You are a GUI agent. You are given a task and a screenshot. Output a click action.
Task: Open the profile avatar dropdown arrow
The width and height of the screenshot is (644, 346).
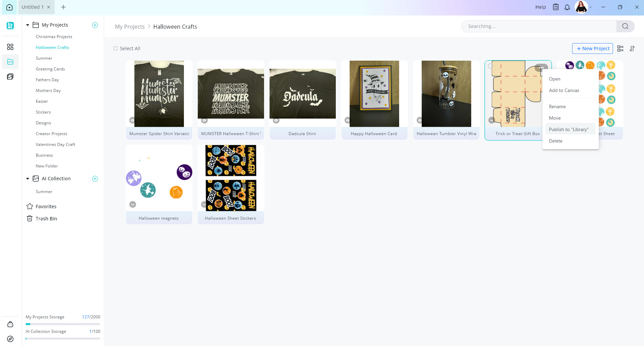tap(590, 7)
